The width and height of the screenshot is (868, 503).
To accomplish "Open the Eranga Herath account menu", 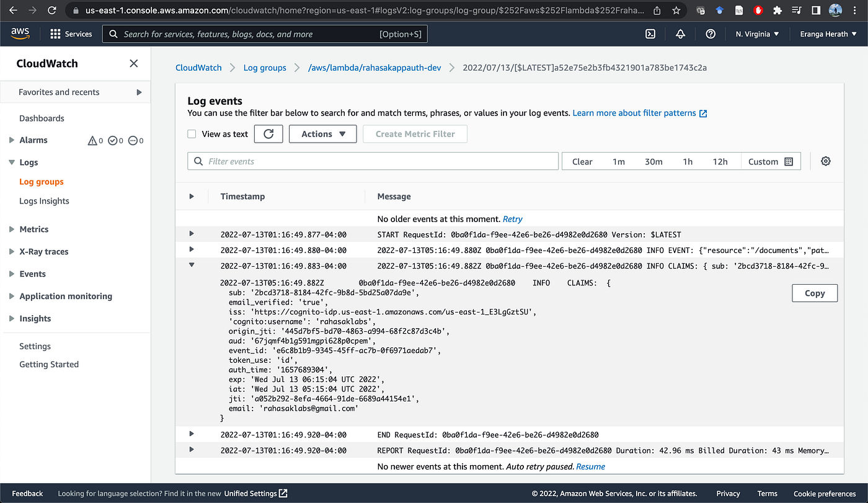I will coord(828,34).
